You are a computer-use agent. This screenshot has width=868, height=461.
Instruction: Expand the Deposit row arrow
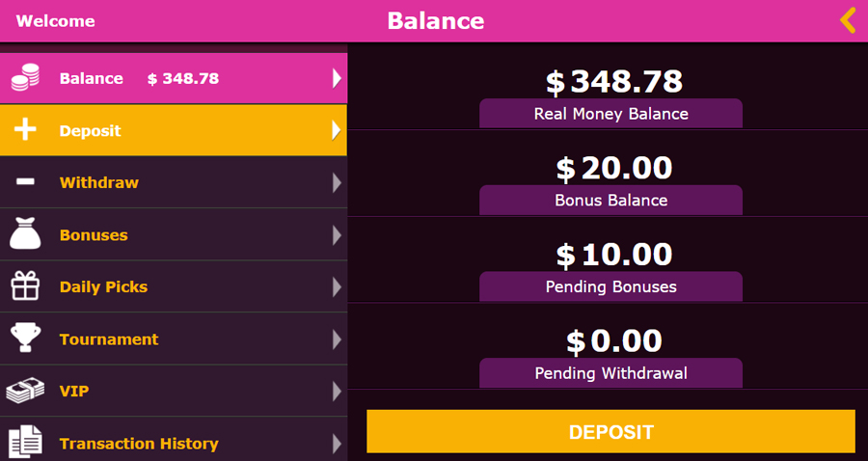click(337, 130)
